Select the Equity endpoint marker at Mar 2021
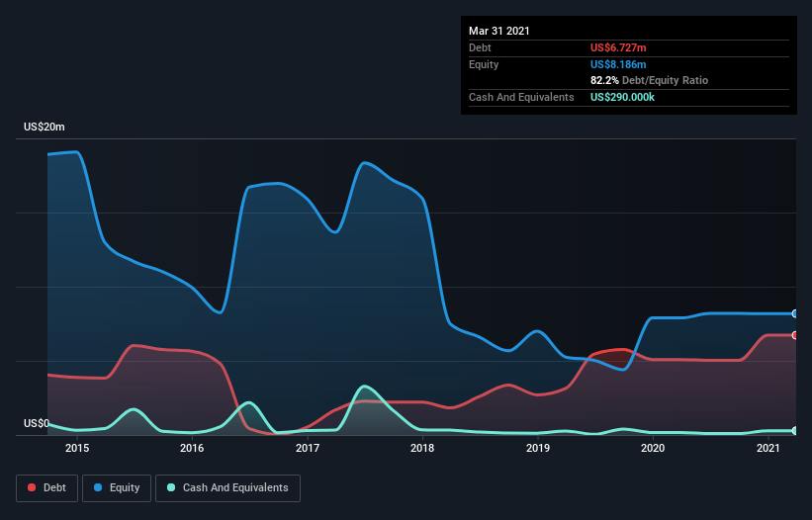Viewport: 812px width, 520px height. click(x=794, y=313)
